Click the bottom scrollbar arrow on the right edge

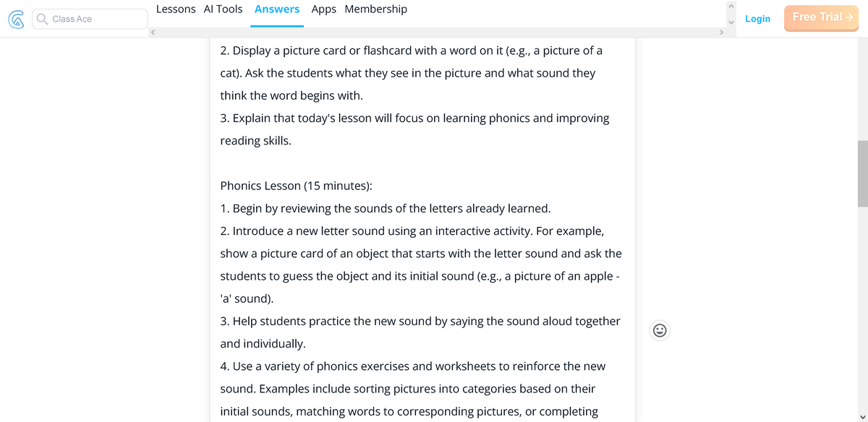[862, 416]
